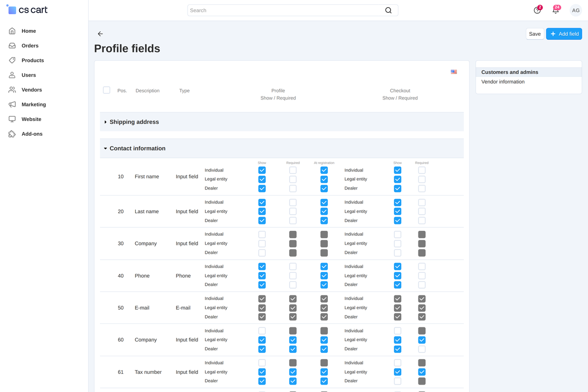Click the Orders inbox icon
This screenshot has width=588, height=392.
[12, 46]
